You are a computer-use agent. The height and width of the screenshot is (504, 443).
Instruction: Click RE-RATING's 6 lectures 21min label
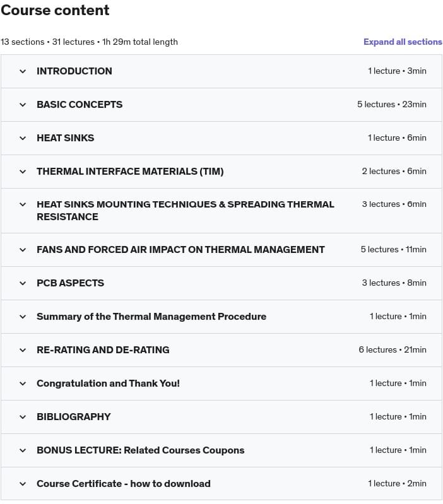pos(393,350)
